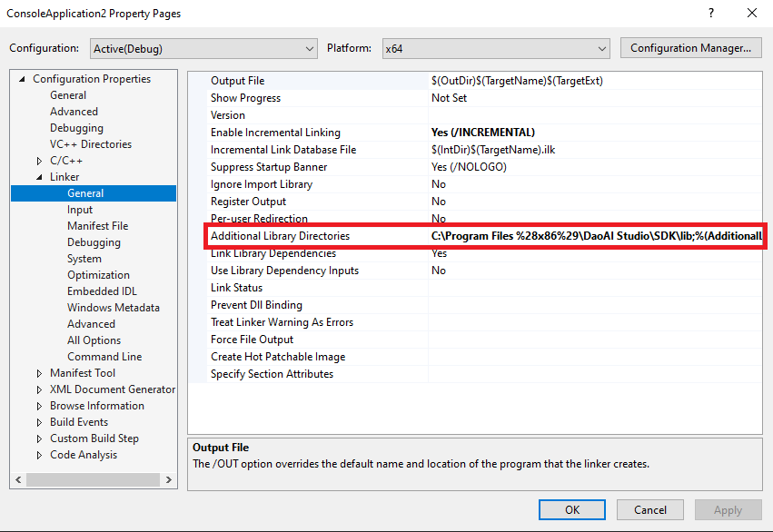The image size is (773, 532).
Task: Click the Configuration Manager button
Action: 690,48
